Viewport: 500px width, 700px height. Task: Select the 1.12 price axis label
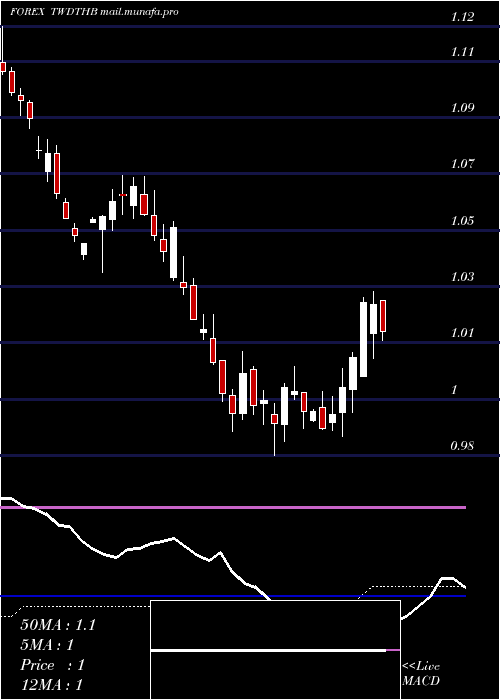pos(462,17)
